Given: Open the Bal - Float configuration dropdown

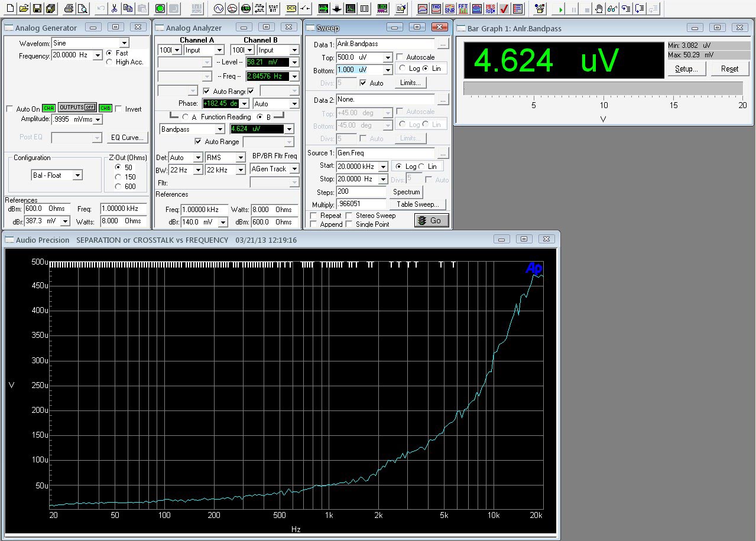Looking at the screenshot, I should 77,175.
